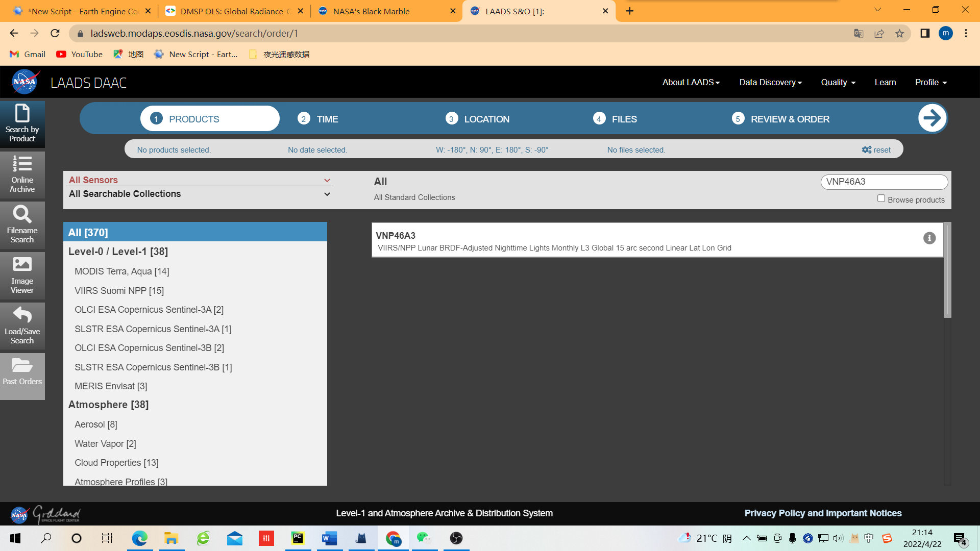980x551 pixels.
Task: Open the Image Viewer sidebar icon
Action: tap(22, 275)
